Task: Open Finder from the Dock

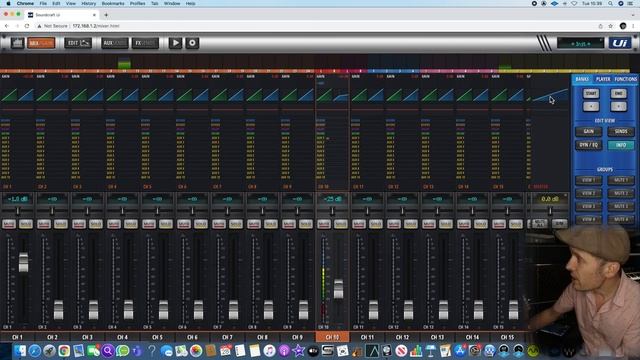Action: pos(20,351)
